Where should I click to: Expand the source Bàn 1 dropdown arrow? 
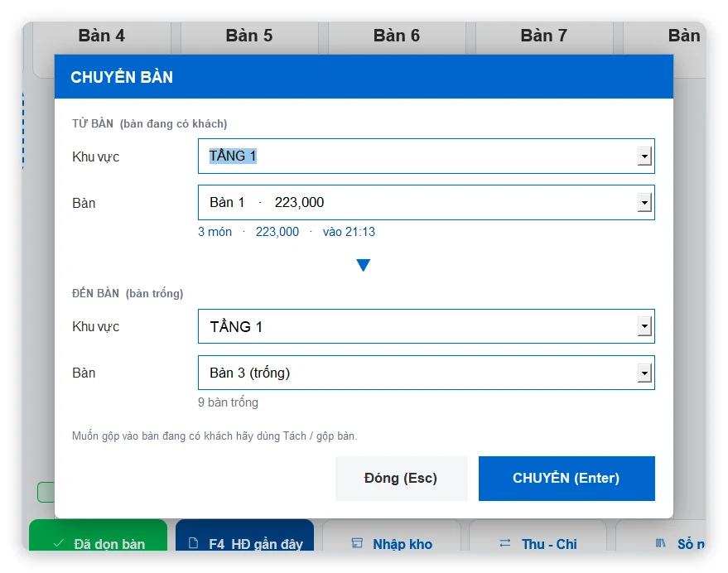click(644, 202)
